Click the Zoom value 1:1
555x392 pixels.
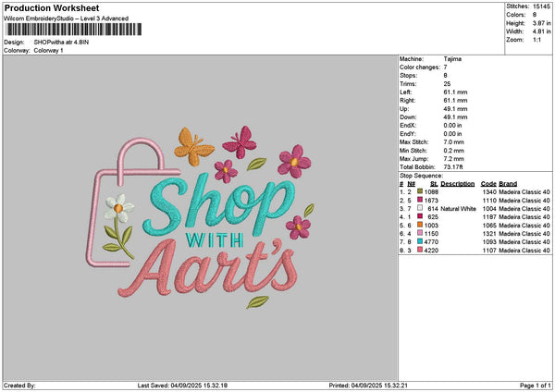tap(536, 40)
